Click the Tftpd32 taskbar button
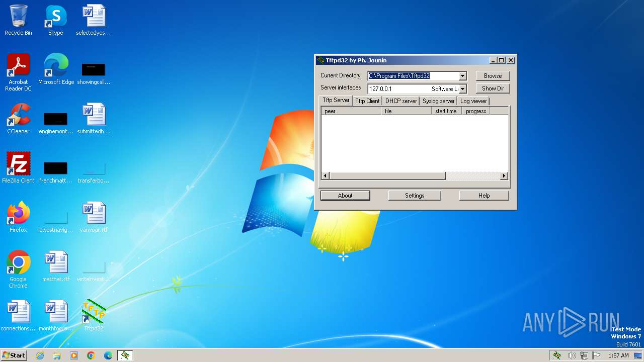The image size is (644, 362). [x=125, y=355]
